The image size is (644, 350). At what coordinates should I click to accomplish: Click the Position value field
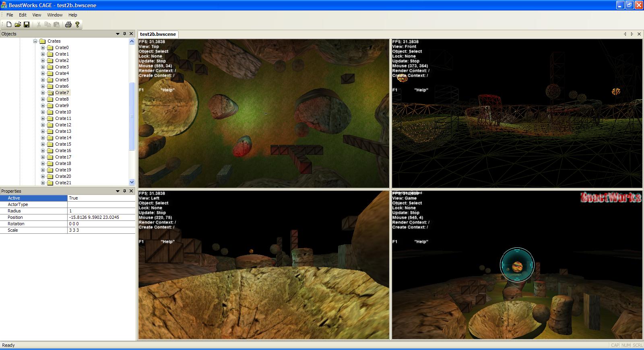click(x=101, y=217)
